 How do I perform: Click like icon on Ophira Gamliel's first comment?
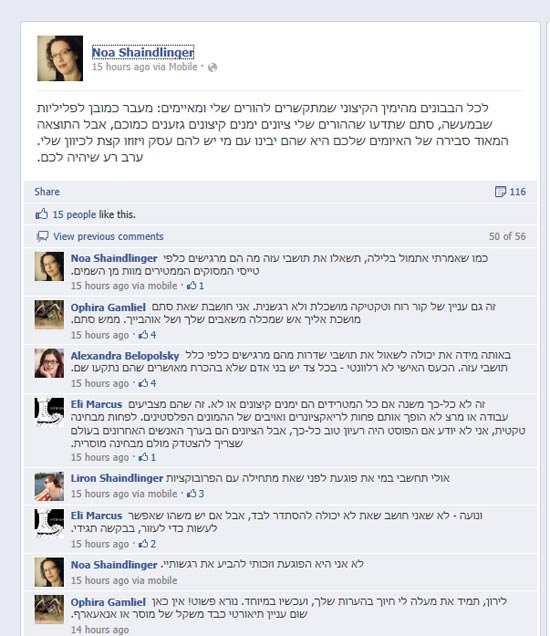(143, 335)
